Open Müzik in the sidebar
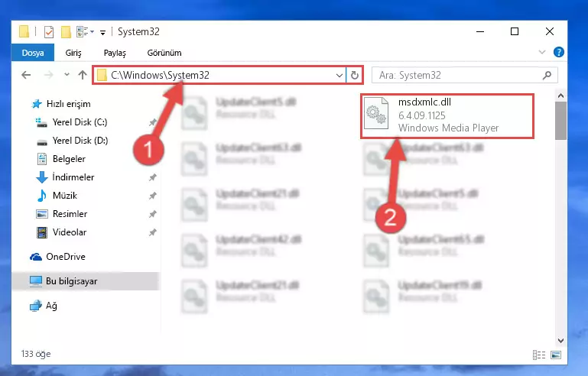Image resolution: width=588 pixels, height=376 pixels. [57, 196]
